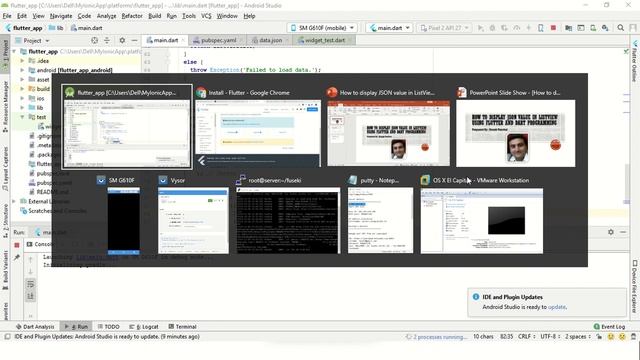Open the project structure icon in toolbar
This screenshot has width=640, height=360.
pyautogui.click(x=568, y=28)
